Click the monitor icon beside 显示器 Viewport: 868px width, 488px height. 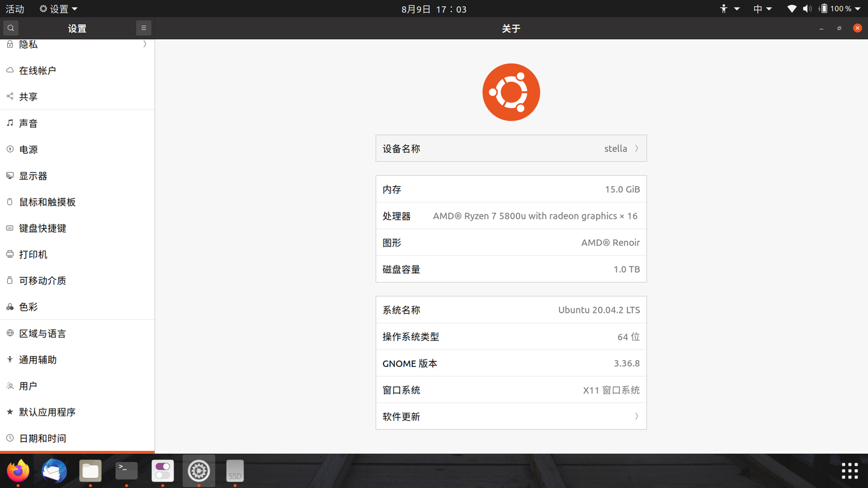(10, 176)
